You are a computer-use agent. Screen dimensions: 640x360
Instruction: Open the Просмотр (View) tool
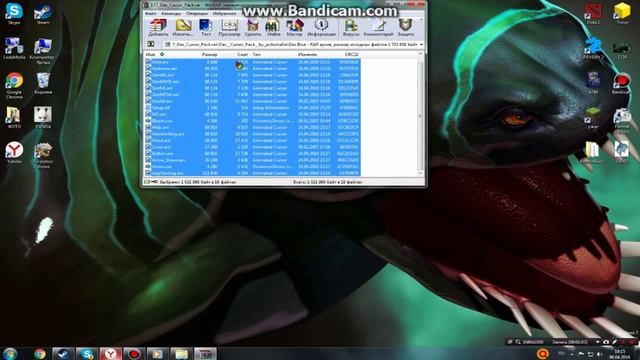[x=229, y=28]
